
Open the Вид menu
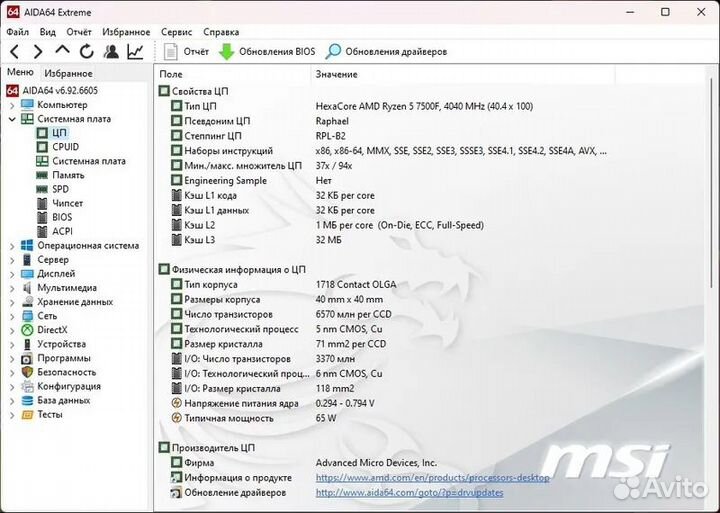point(47,32)
